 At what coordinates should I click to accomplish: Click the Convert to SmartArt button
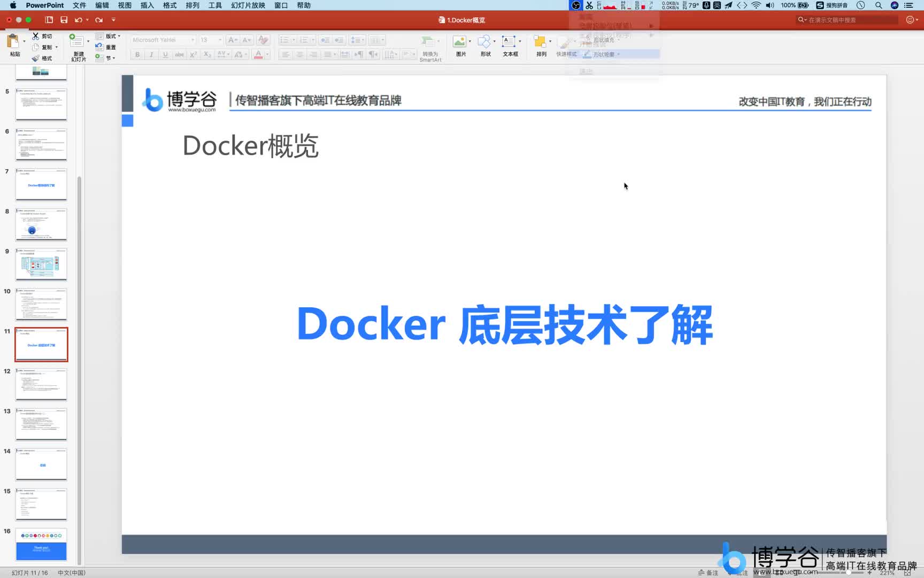[430, 48]
